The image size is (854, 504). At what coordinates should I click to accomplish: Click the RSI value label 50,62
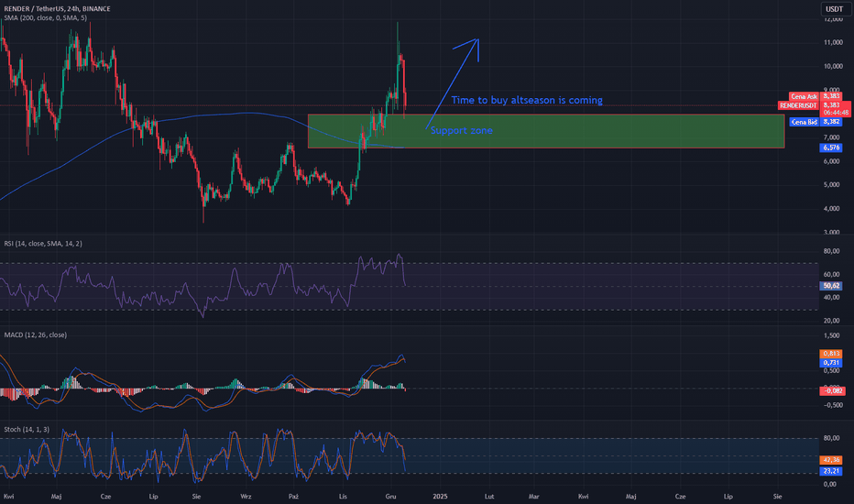pyautogui.click(x=830, y=286)
